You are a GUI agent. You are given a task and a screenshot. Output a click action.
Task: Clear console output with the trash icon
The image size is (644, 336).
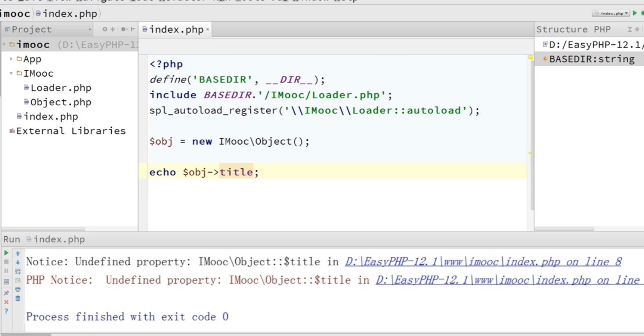[x=18, y=298]
